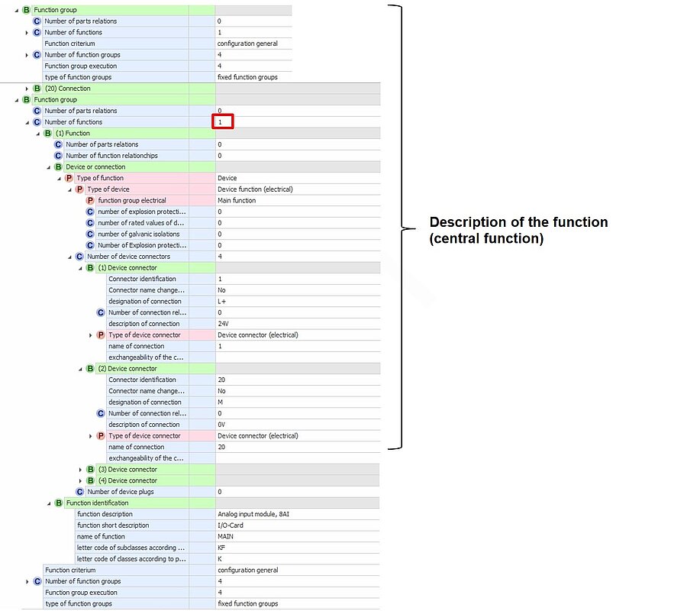
Task: Click the P icon next to Type of function
Action: click(x=69, y=178)
